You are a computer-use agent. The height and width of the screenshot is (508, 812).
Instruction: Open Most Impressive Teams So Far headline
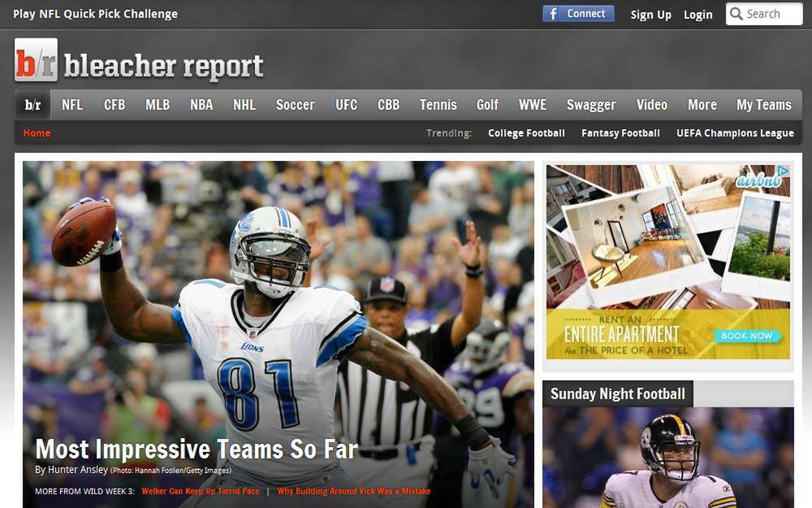coord(197,449)
